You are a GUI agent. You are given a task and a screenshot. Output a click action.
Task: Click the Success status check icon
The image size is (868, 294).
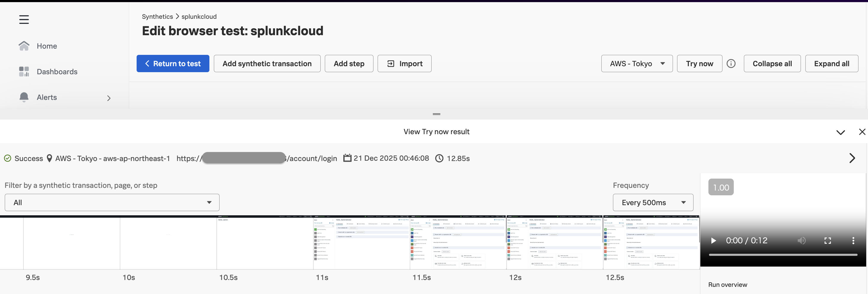[7, 158]
